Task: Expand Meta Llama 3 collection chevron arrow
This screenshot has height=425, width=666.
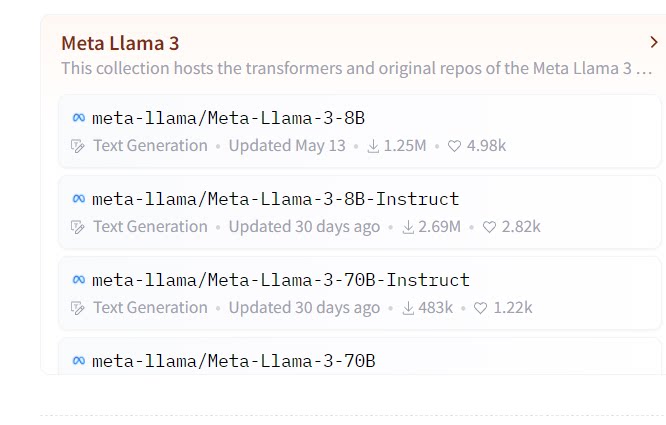Action: (653, 42)
